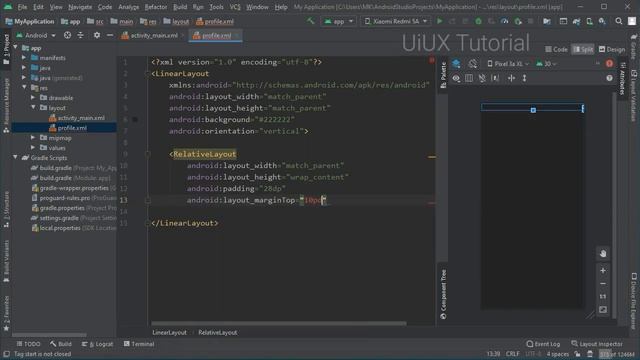Open the Refactor menu
The width and height of the screenshot is (640, 360).
[156, 7]
